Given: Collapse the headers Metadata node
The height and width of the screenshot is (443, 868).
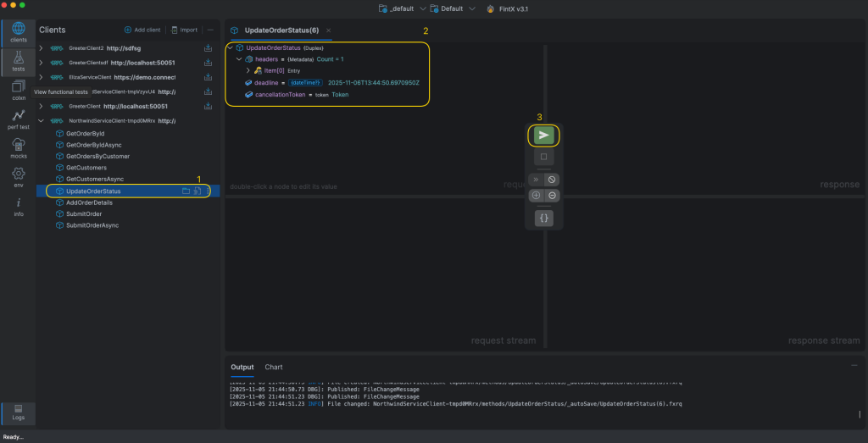Looking at the screenshot, I should pyautogui.click(x=239, y=59).
